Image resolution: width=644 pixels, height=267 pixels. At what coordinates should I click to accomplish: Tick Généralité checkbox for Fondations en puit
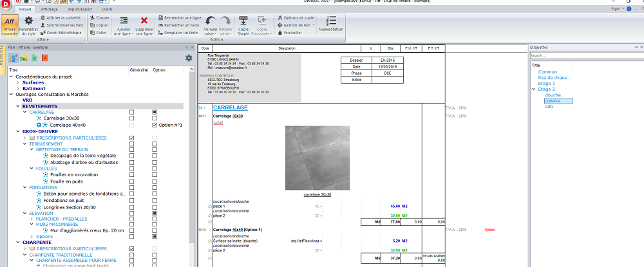coord(131,201)
